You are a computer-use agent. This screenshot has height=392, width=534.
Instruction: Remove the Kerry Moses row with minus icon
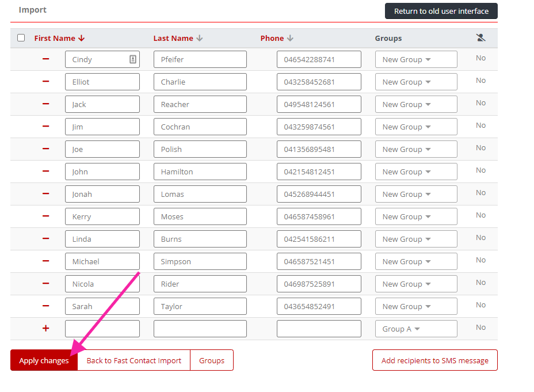click(x=45, y=216)
